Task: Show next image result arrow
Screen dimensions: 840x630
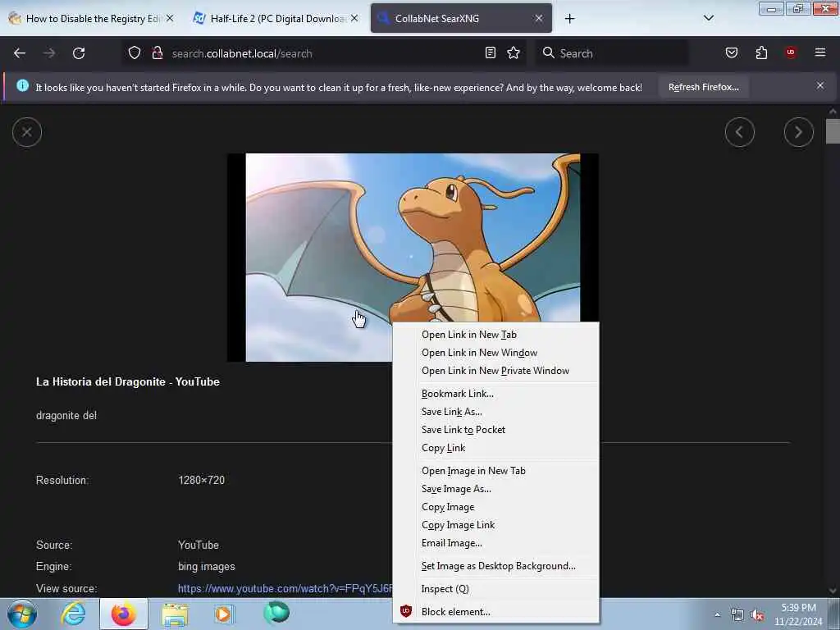Action: point(798,132)
